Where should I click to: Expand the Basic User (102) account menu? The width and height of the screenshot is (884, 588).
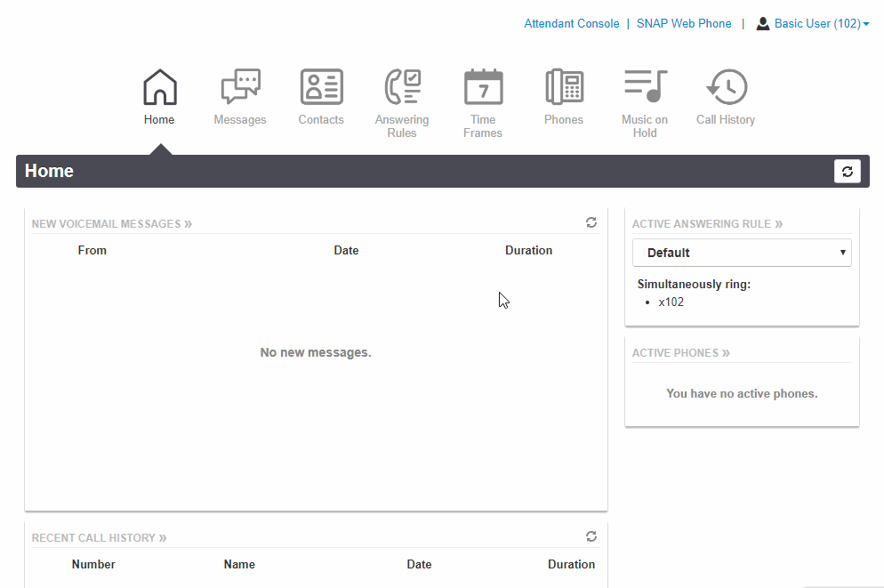click(x=813, y=24)
